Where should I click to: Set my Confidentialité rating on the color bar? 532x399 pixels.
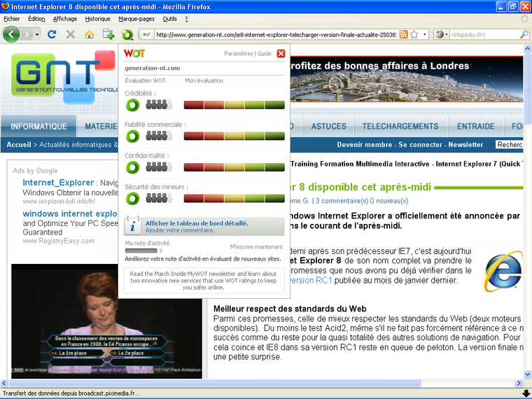(x=234, y=167)
